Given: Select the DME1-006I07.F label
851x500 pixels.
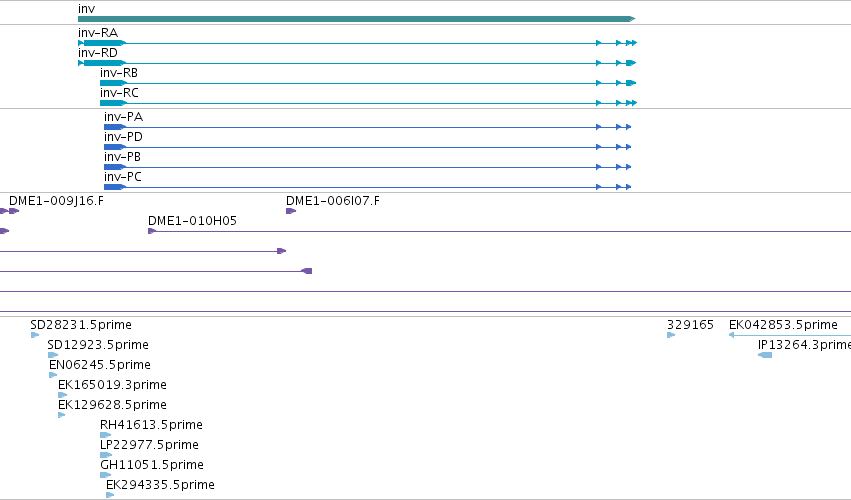Looking at the screenshot, I should click(333, 201).
